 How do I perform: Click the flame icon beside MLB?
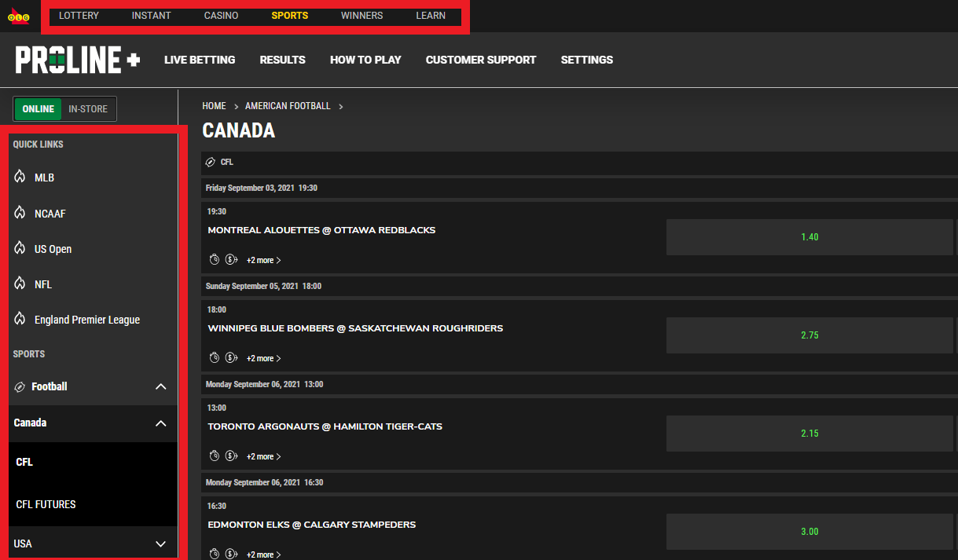point(20,177)
